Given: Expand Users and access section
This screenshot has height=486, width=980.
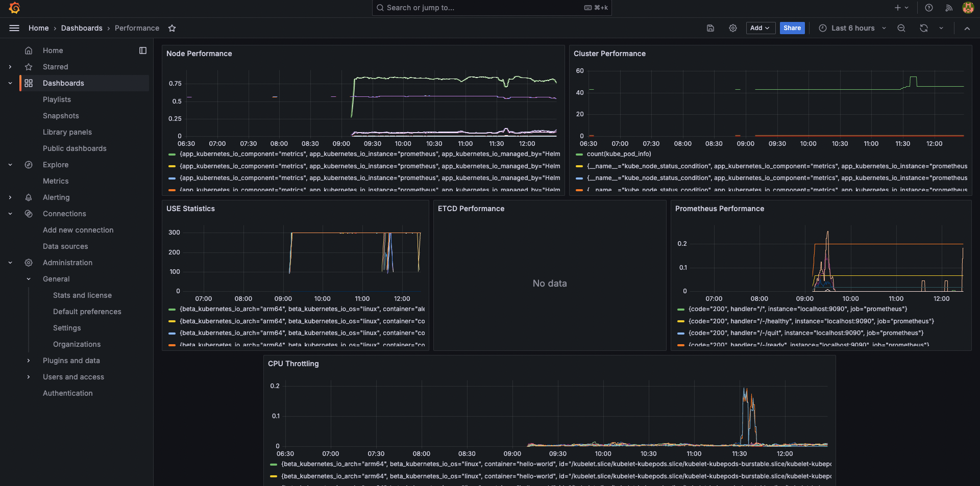Looking at the screenshot, I should pyautogui.click(x=29, y=377).
